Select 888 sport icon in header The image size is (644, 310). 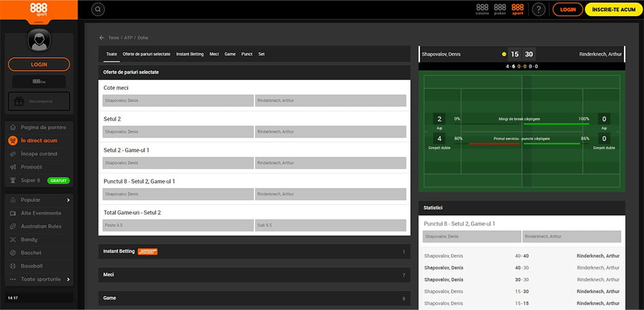pyautogui.click(x=518, y=9)
